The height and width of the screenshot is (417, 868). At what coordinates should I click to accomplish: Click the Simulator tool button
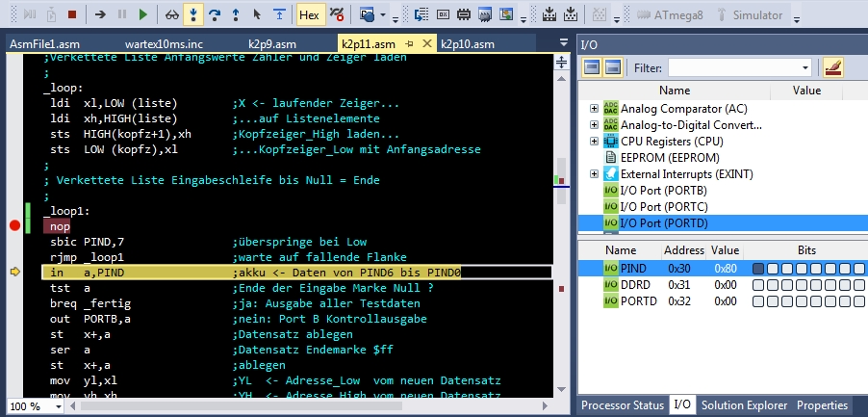(758, 14)
